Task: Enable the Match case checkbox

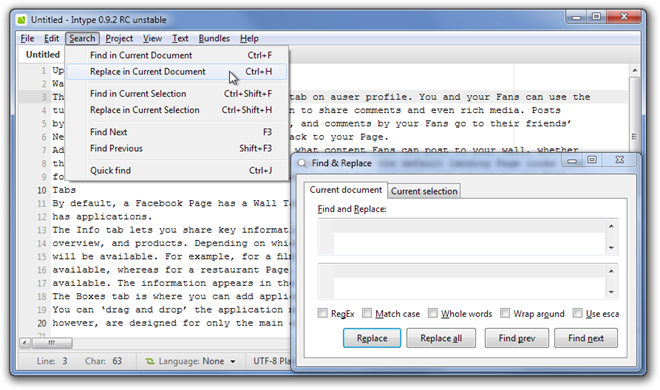Action: 367,313
